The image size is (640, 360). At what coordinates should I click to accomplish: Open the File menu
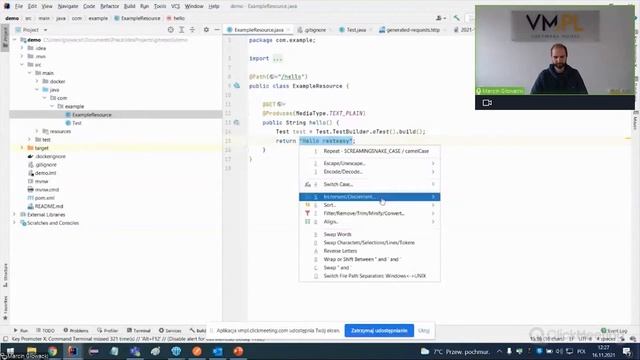[19, 6]
